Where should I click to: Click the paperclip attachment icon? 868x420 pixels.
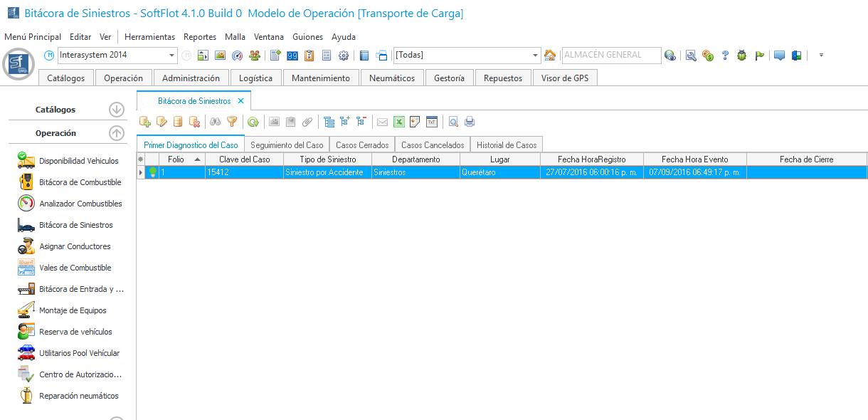(307, 122)
